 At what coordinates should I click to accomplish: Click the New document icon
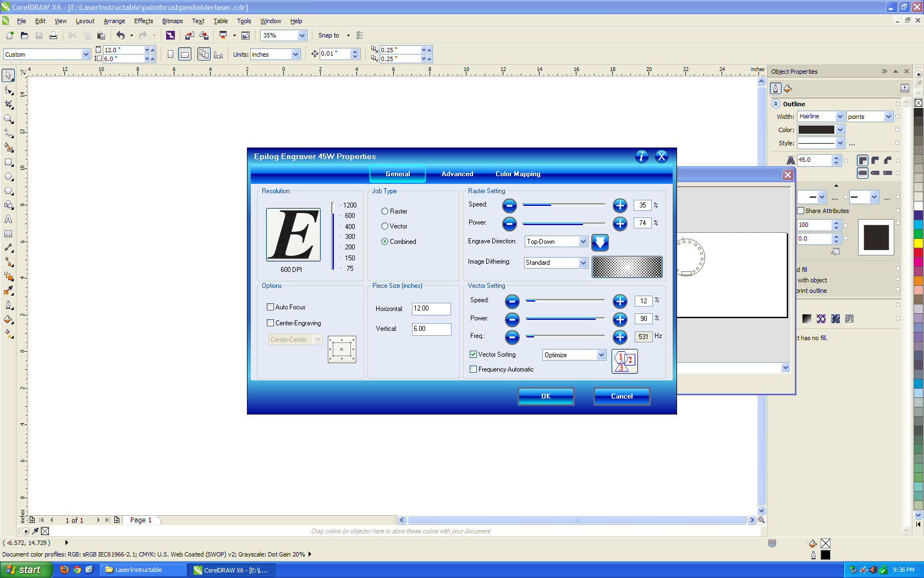(x=10, y=35)
